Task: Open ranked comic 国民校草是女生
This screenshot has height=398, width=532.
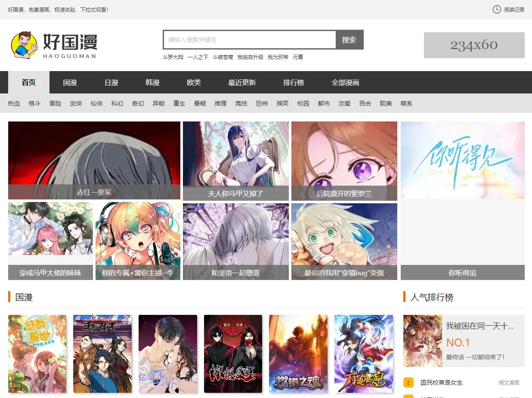Action: [441, 382]
